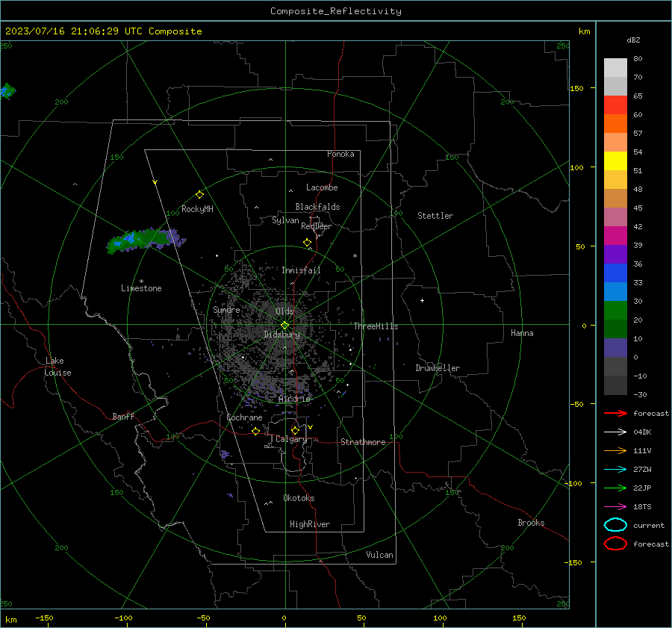Screen dimensions: 672x628
Task: Click the Olds town label
Action: pos(284,311)
